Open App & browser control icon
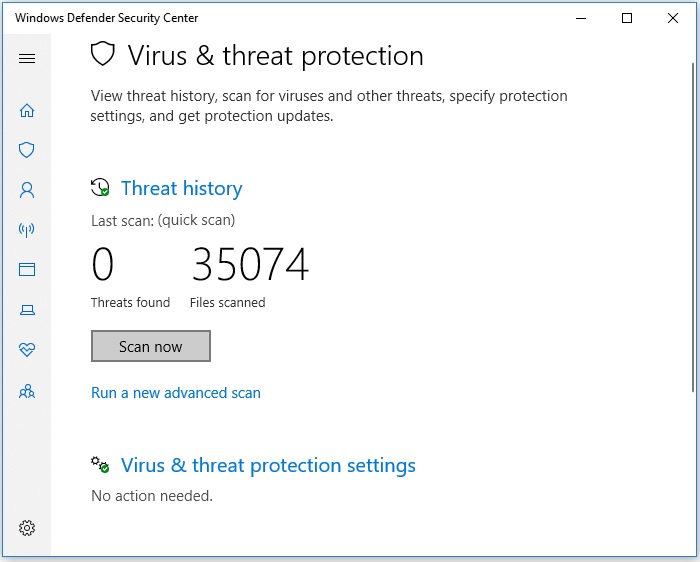This screenshot has width=700, height=562. (27, 270)
